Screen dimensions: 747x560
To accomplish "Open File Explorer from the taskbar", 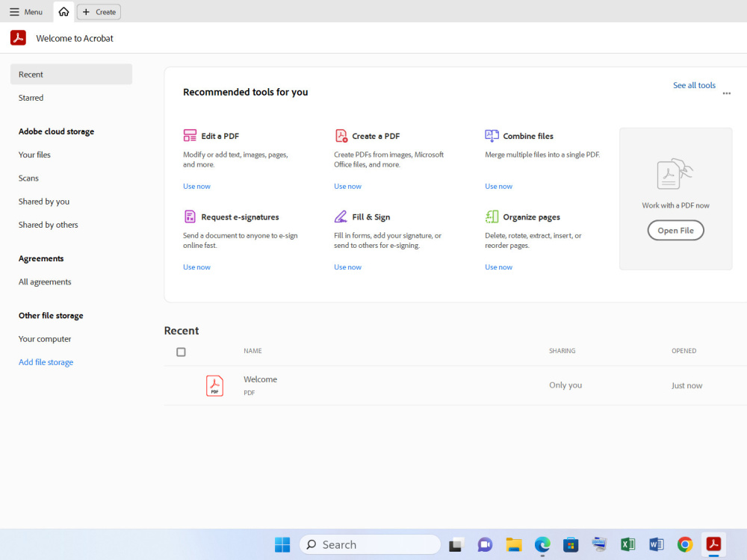I will click(x=514, y=544).
